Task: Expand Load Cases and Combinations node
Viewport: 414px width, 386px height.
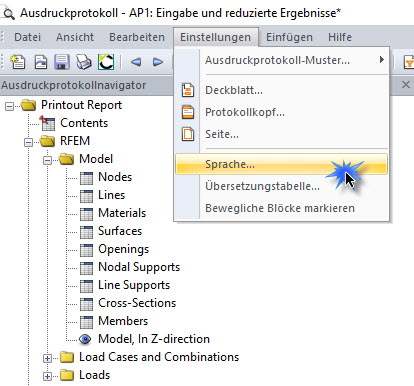Action: pyautogui.click(x=48, y=358)
